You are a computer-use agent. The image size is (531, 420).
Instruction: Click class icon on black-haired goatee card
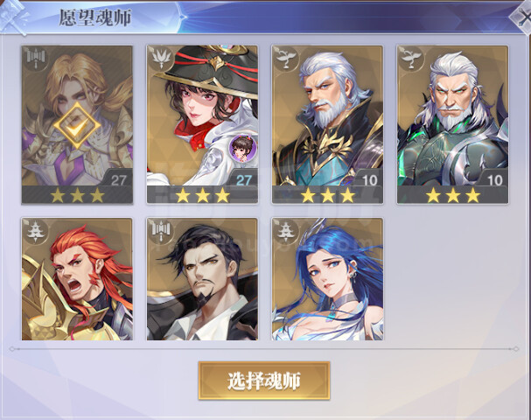pyautogui.click(x=161, y=232)
